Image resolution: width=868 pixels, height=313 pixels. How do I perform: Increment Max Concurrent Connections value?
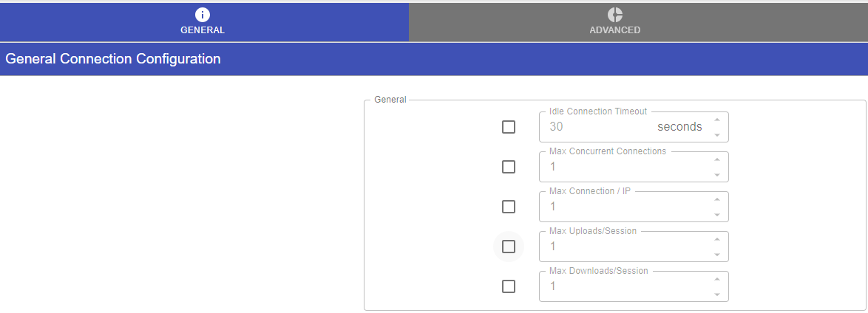[716, 159]
